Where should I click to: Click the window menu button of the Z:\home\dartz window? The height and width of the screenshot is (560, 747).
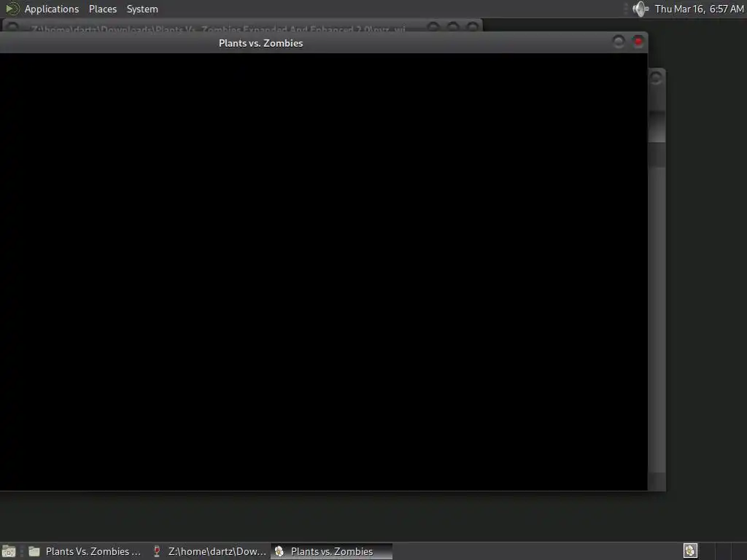[x=13, y=28]
